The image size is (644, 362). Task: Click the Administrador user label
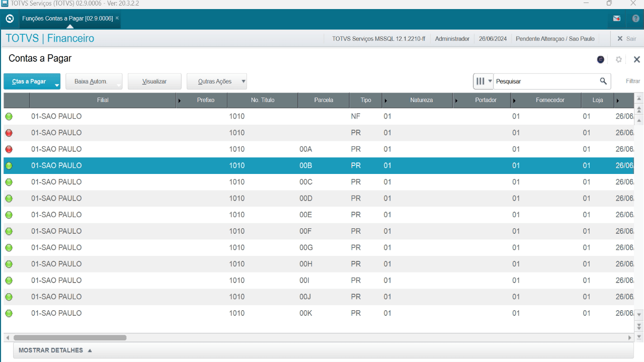[x=452, y=39]
